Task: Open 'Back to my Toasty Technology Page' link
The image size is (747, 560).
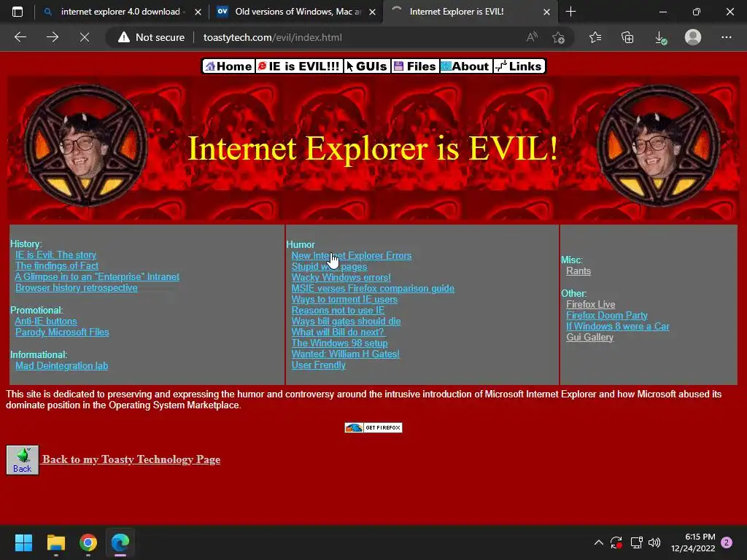Action: pyautogui.click(x=131, y=459)
